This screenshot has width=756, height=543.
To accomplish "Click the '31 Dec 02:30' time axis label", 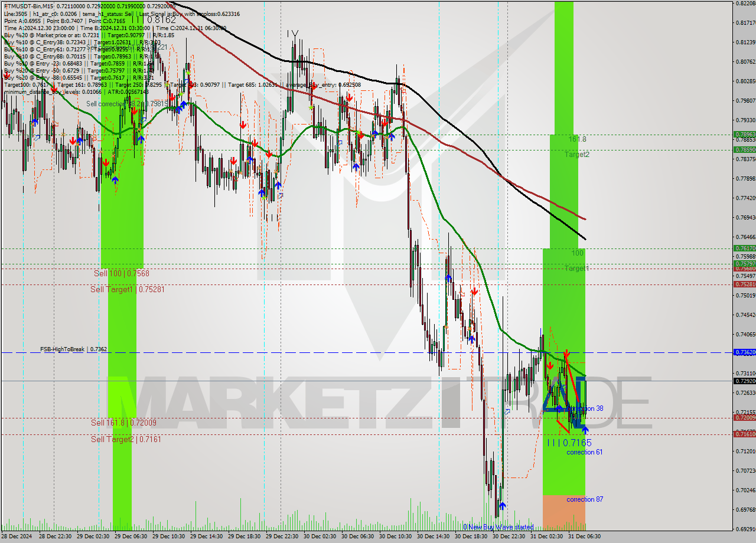I will (x=547, y=537).
